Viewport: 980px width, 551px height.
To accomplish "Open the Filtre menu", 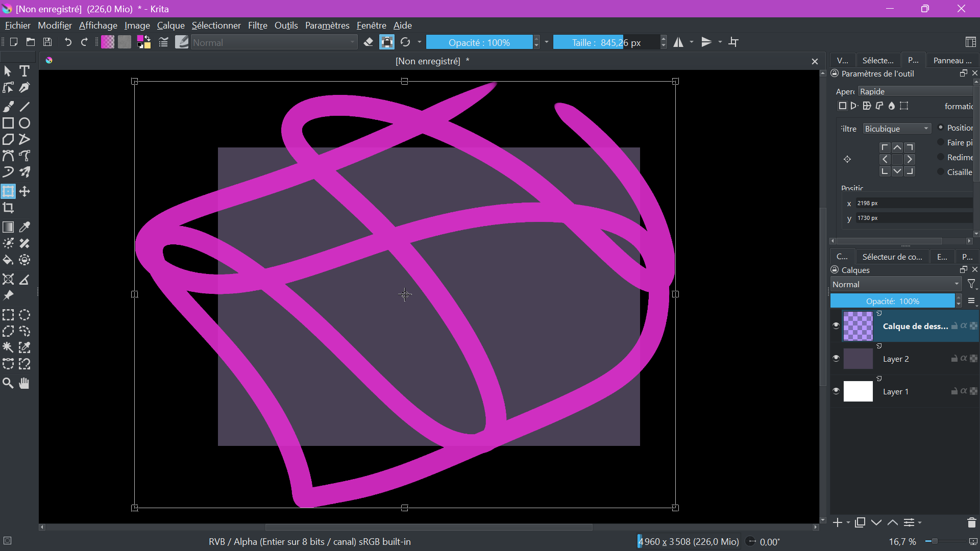I will (x=257, y=26).
